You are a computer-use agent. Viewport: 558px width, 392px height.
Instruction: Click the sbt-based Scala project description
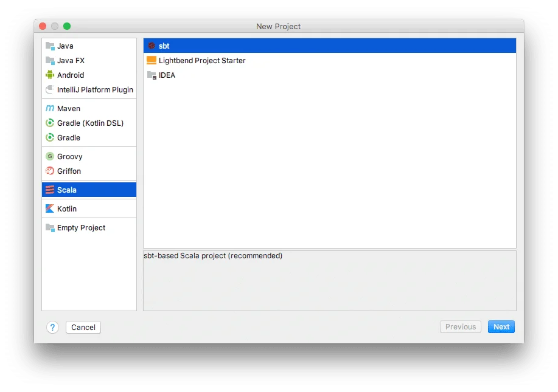tap(213, 255)
